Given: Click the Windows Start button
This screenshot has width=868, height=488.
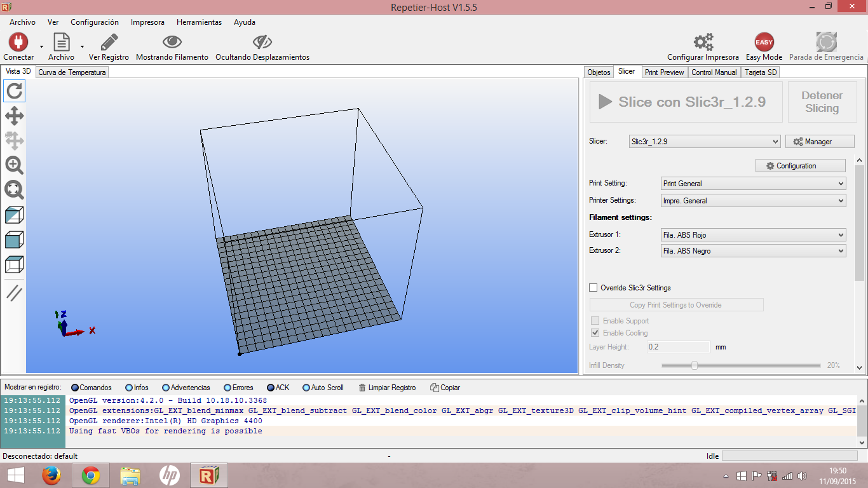Looking at the screenshot, I should [x=15, y=475].
